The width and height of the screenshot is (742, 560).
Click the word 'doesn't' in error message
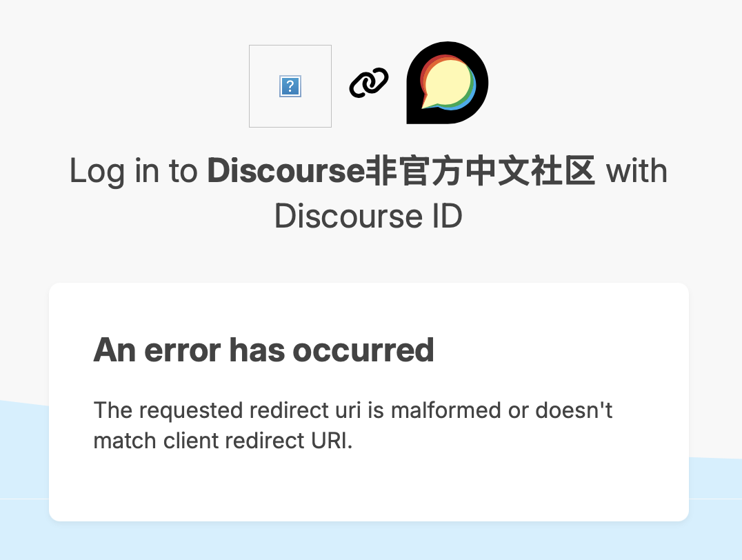(x=574, y=410)
